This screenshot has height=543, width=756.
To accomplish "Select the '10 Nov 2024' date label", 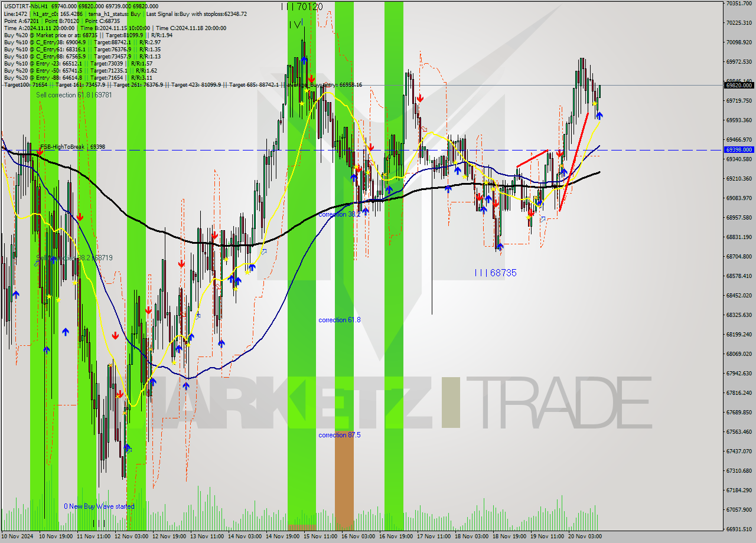I will pyautogui.click(x=17, y=537).
